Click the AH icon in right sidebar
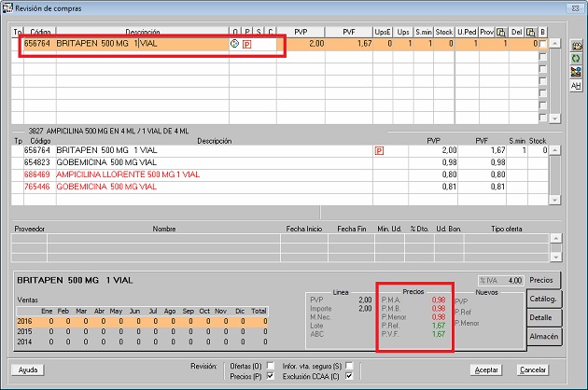This screenshot has width=588, height=390. coord(576,86)
